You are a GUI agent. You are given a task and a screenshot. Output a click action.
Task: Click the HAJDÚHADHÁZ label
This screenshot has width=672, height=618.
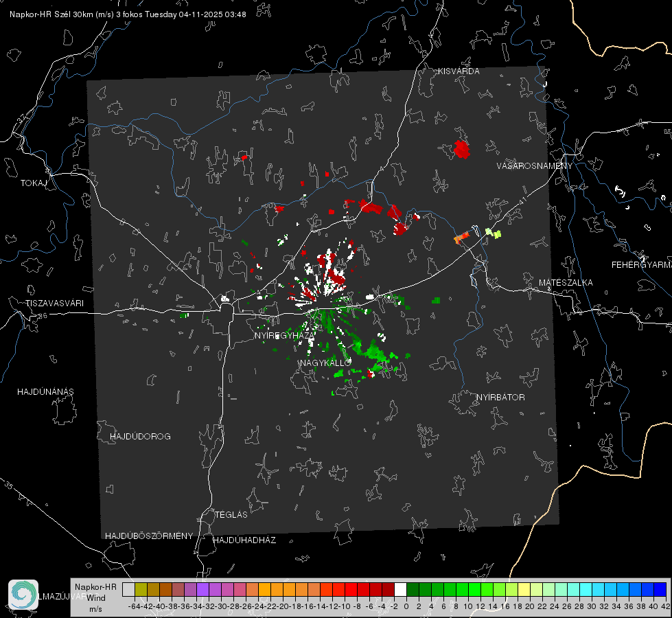pos(244,540)
